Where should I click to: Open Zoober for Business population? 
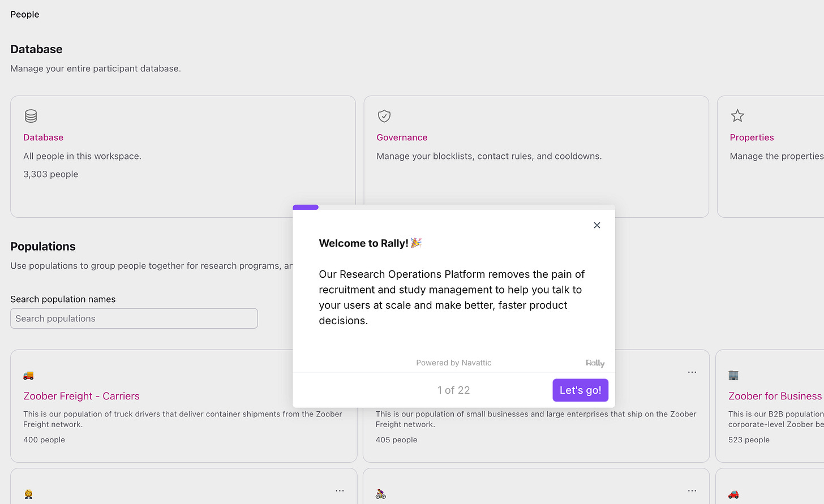pyautogui.click(x=775, y=396)
